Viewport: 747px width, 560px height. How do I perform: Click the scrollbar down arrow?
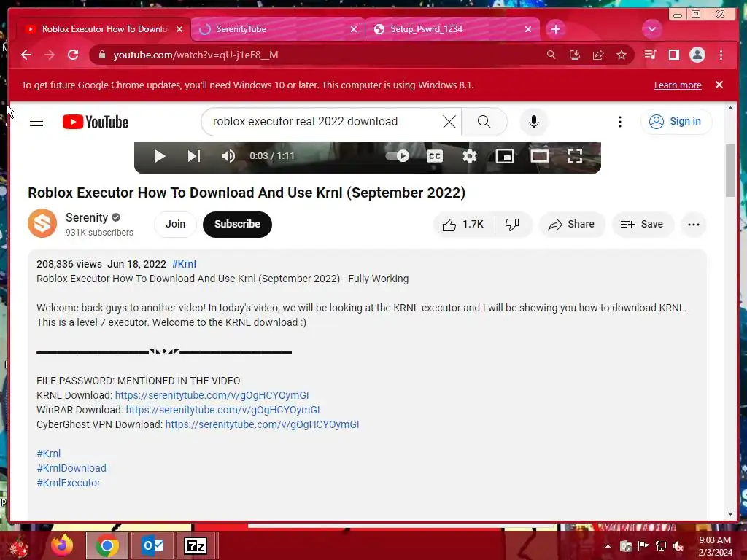click(x=730, y=514)
